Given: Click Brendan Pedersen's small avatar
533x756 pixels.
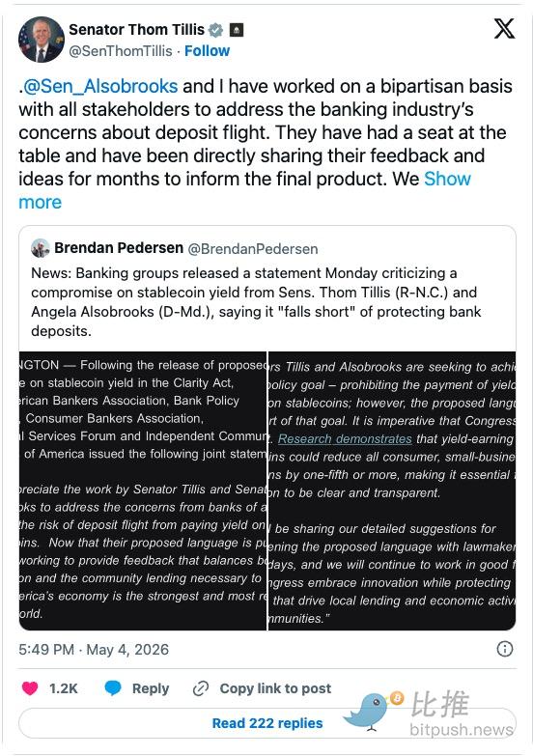Looking at the screenshot, I should coord(41,248).
